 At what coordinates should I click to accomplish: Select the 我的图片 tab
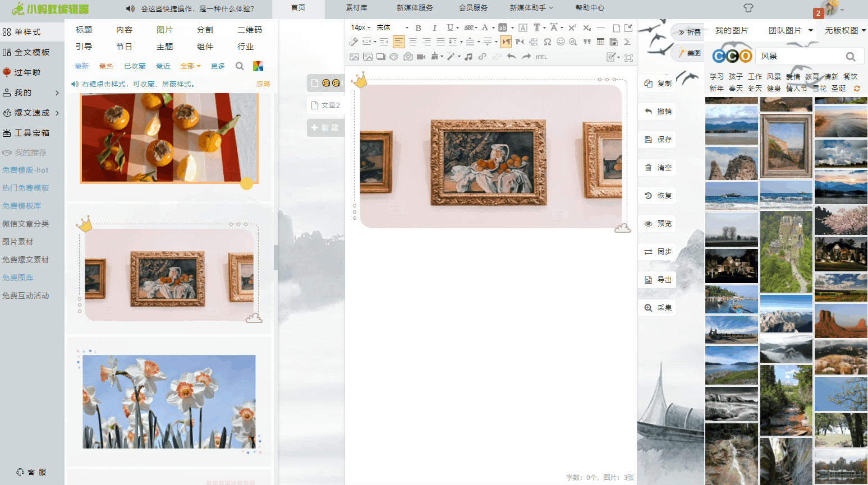[732, 30]
